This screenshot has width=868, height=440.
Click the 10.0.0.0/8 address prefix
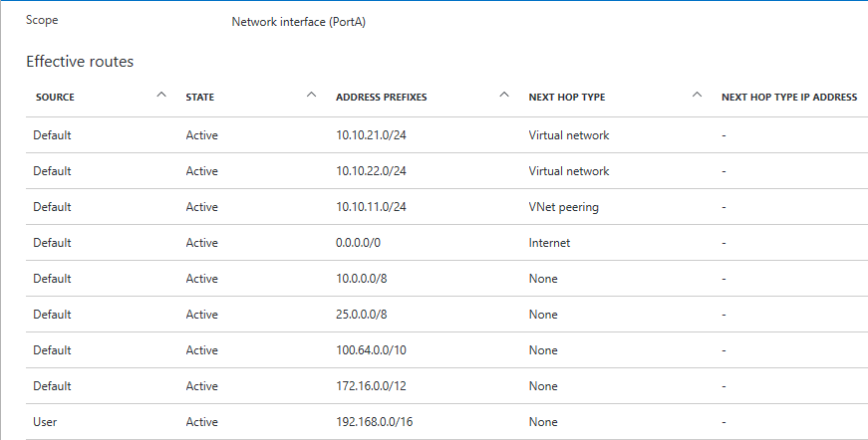coord(363,279)
